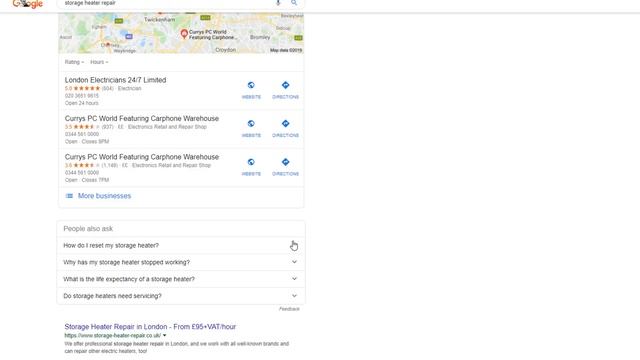Click the magnifier search icon
The image size is (640, 360).
click(294, 2)
